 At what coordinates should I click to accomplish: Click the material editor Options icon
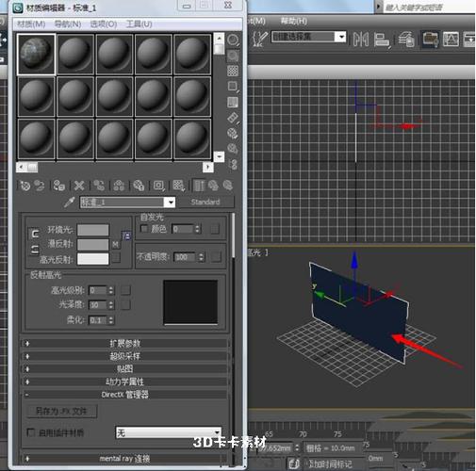tap(233, 133)
